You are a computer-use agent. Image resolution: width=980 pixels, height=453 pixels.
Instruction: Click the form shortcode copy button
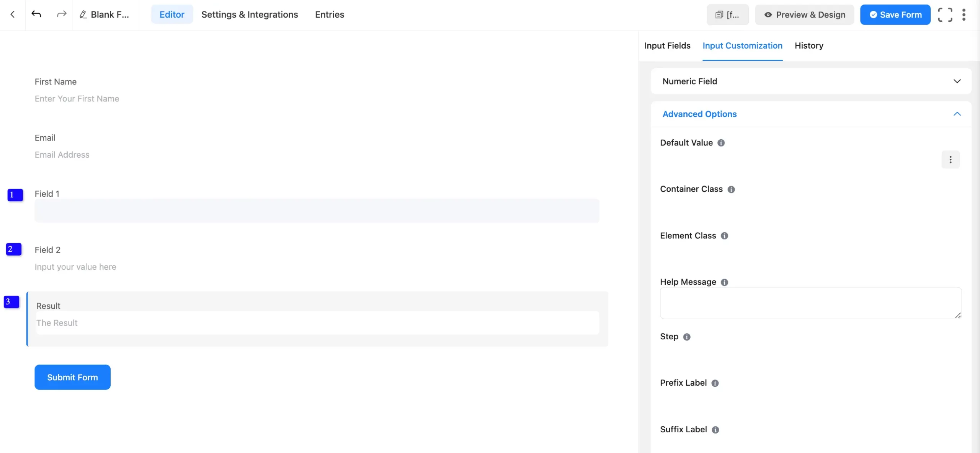click(727, 15)
